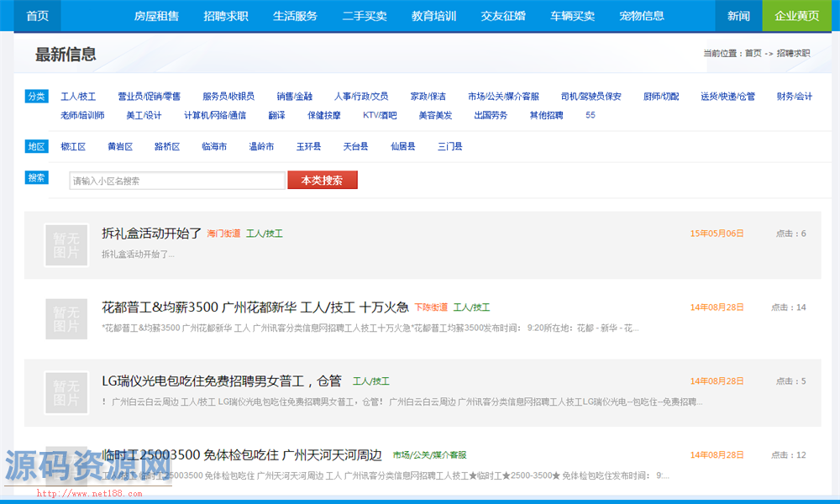Open the 房屋租售 navigation tab
Screen dimensions: 840x504
point(156,16)
